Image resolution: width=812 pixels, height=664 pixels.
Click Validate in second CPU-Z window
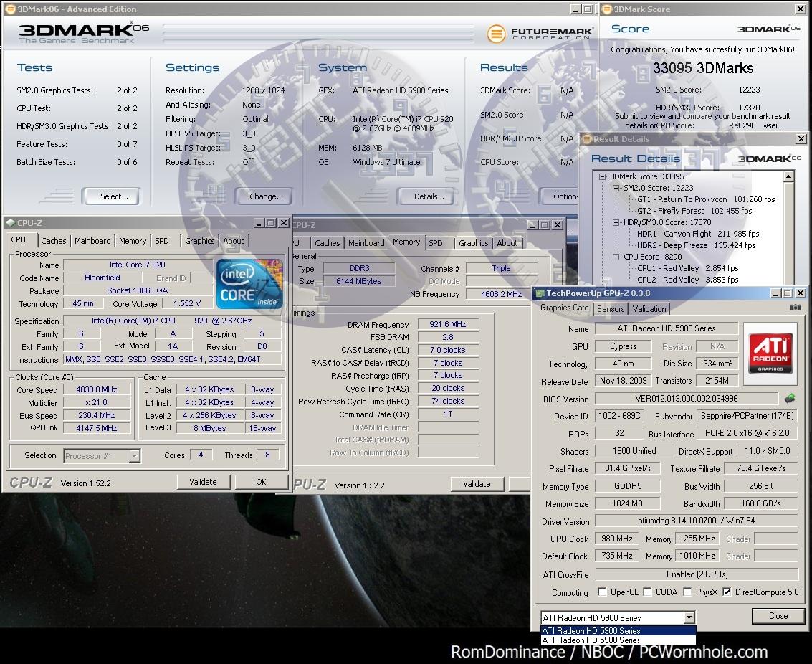[x=477, y=484]
